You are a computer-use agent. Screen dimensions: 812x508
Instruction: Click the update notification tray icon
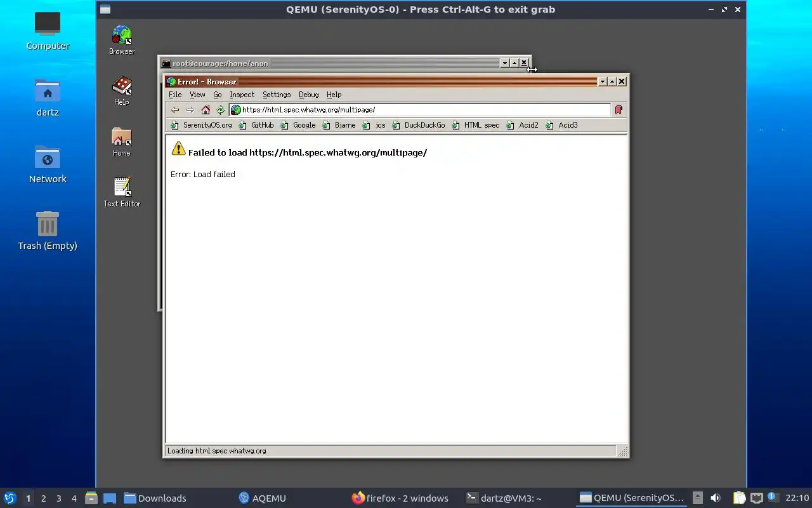click(x=773, y=497)
